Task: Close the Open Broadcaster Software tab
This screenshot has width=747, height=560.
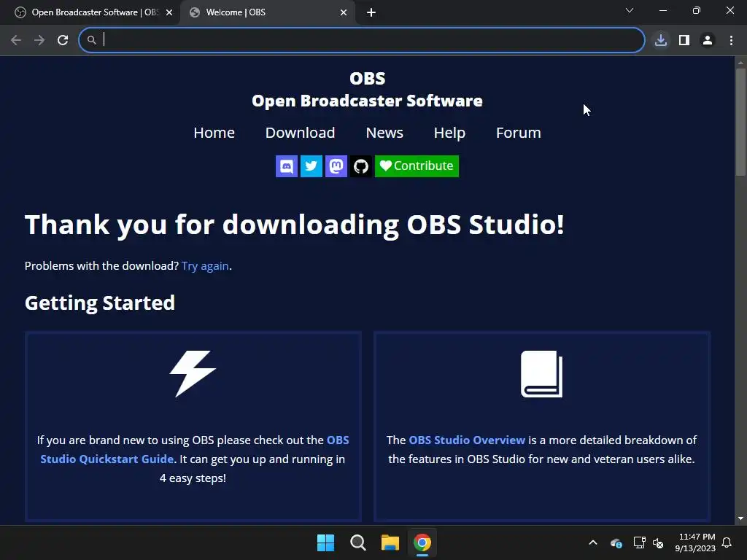Action: 169,12
